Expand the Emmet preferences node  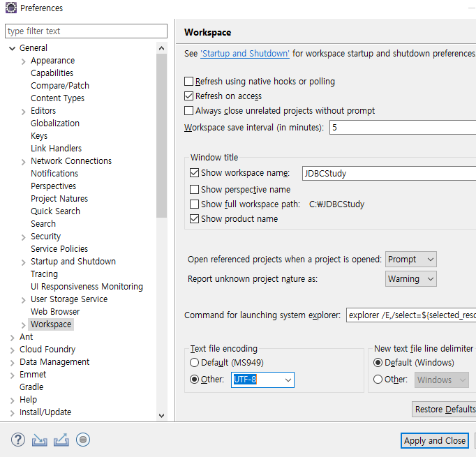point(12,375)
